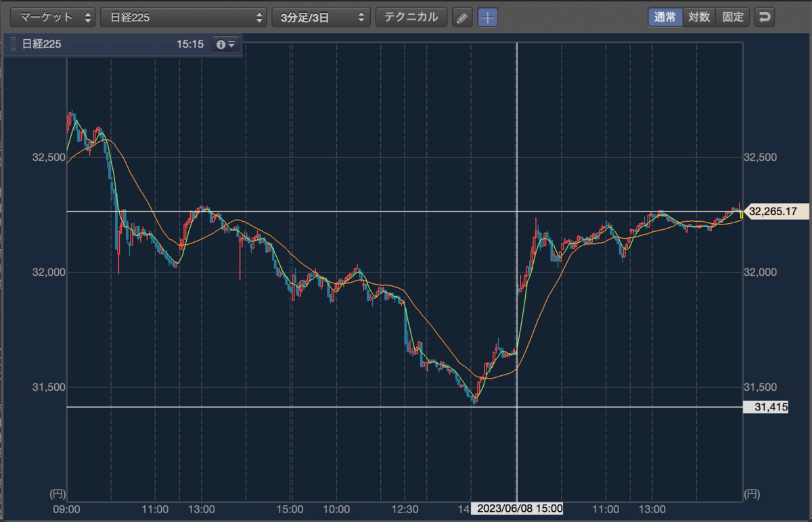This screenshot has height=522, width=812.
Task: Toggle the crosshair cursor icon
Action: (x=488, y=18)
